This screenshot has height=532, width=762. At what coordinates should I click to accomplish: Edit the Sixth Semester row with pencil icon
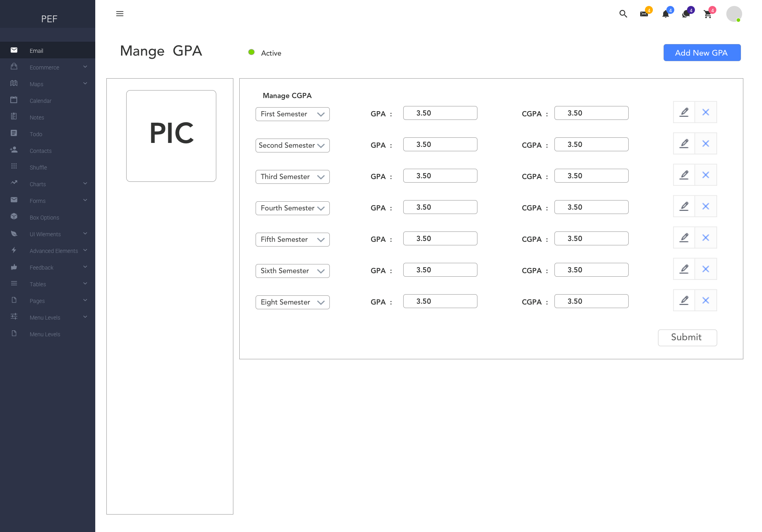pyautogui.click(x=684, y=269)
